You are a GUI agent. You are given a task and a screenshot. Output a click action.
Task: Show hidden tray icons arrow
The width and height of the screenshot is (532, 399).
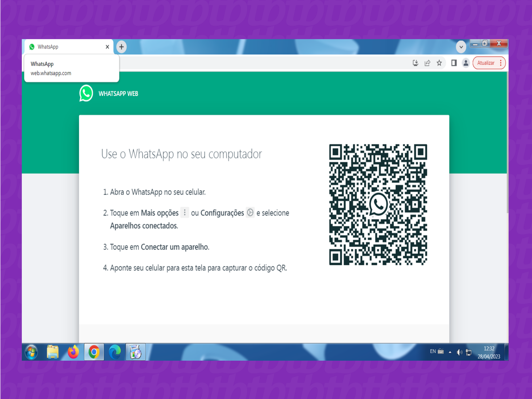(450, 352)
